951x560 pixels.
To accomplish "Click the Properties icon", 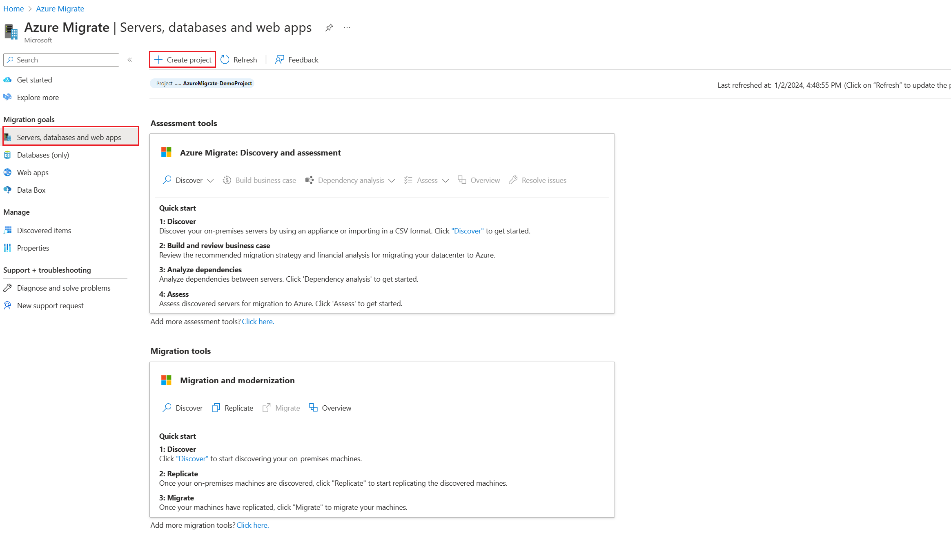I will click(x=9, y=247).
